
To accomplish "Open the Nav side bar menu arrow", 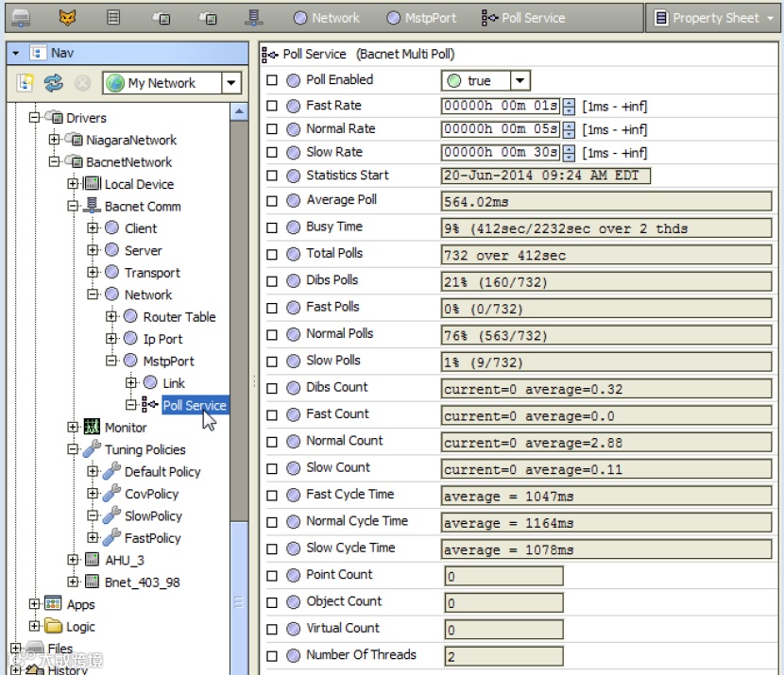I will (x=16, y=53).
